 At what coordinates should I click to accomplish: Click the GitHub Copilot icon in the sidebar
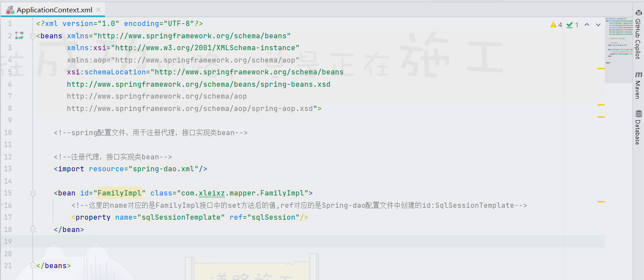tap(638, 14)
